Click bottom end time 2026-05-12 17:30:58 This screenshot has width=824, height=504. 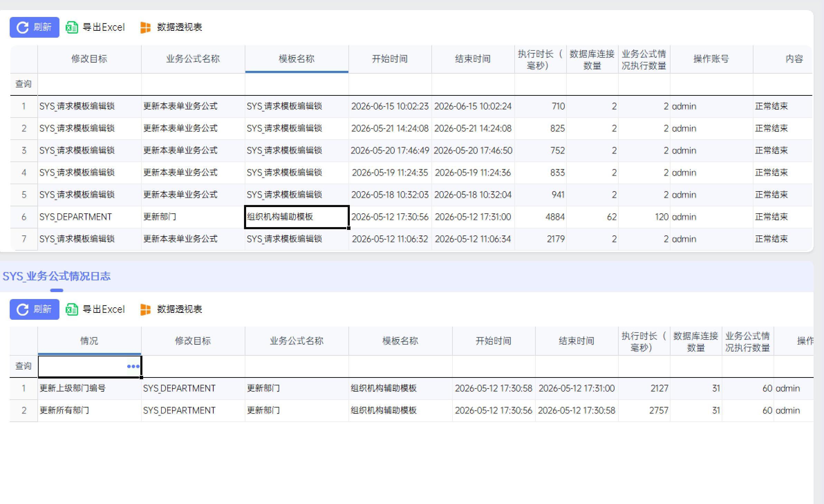tap(577, 411)
